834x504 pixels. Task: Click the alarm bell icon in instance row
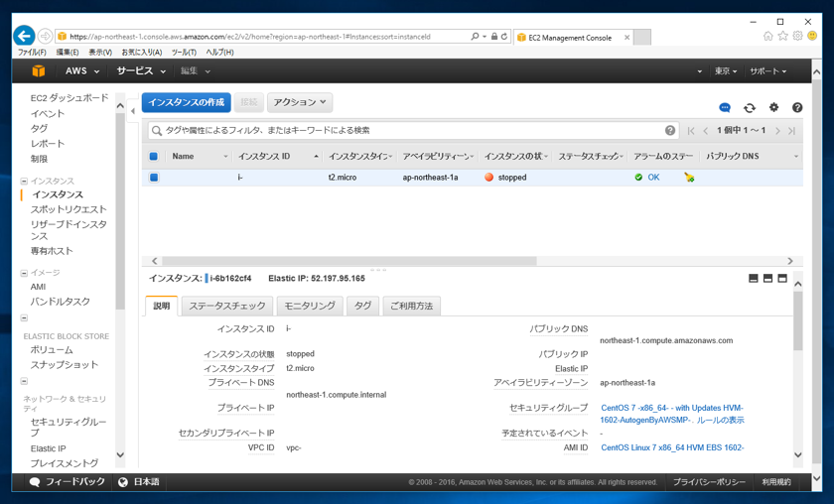click(x=689, y=177)
